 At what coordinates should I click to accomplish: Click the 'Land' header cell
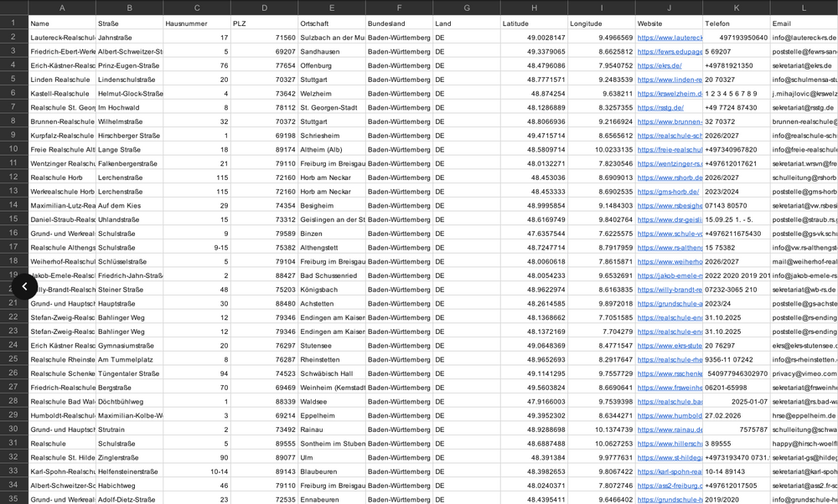click(x=467, y=23)
